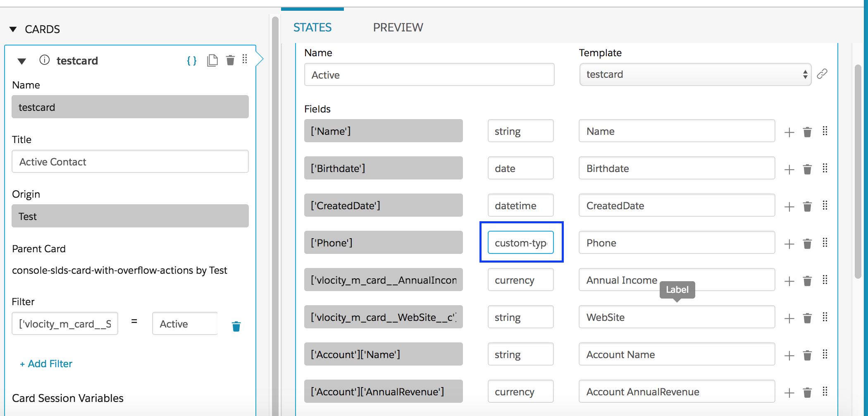The height and width of the screenshot is (416, 868).
Task: Delete the Name field row
Action: (x=807, y=132)
